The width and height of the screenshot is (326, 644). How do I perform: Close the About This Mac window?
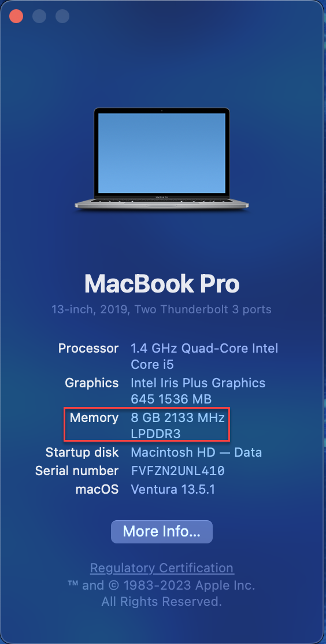pos(16,16)
